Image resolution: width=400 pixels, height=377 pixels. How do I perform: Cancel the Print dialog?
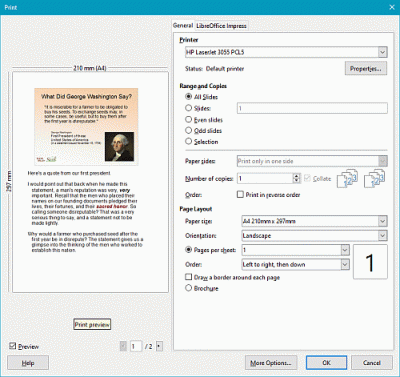click(371, 363)
